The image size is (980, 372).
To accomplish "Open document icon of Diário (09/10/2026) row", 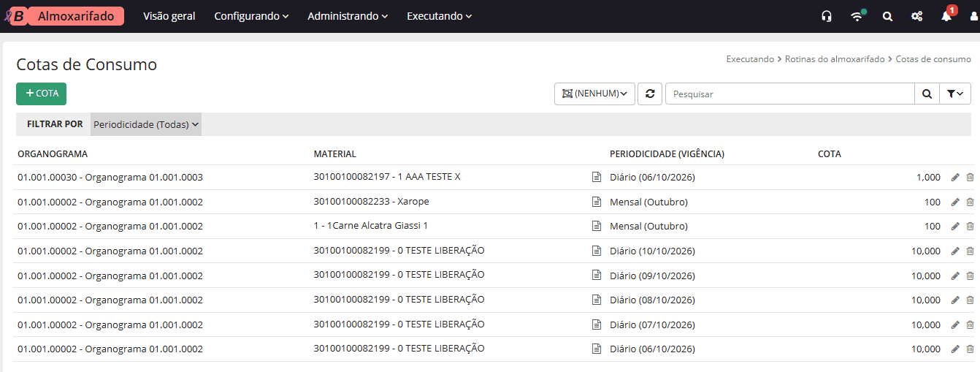I will click(x=597, y=275).
